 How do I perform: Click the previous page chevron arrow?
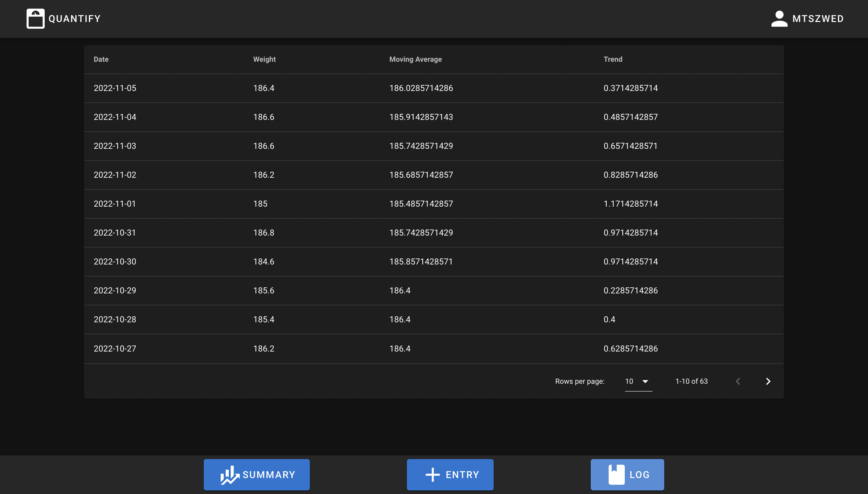tap(738, 381)
